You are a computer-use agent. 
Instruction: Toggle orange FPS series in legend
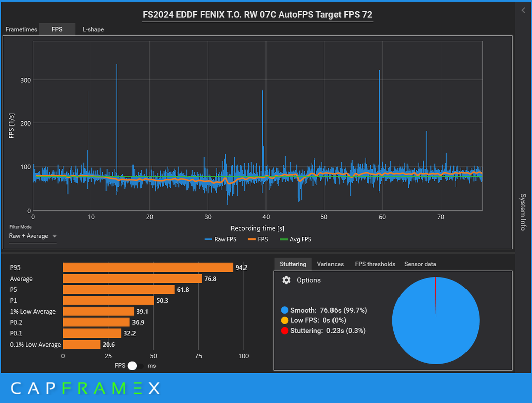tap(258, 239)
